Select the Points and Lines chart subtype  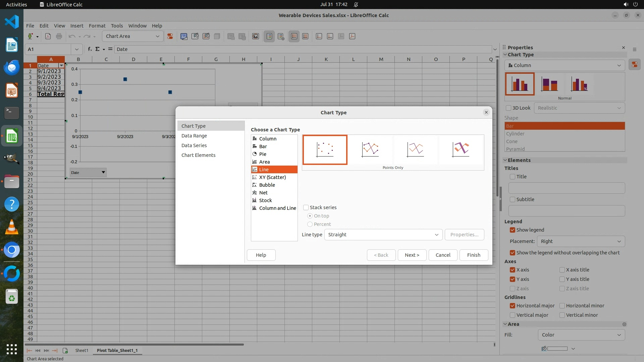(370, 149)
